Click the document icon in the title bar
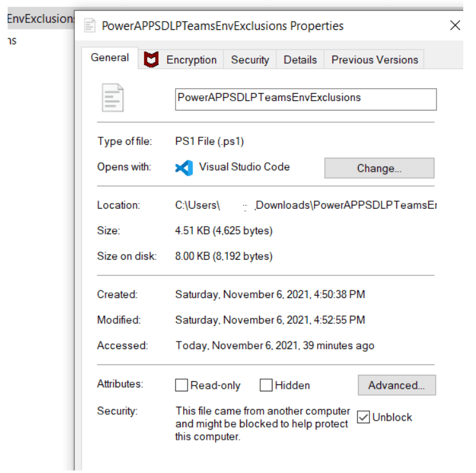Viewport: 476px width, 473px height. click(x=88, y=26)
